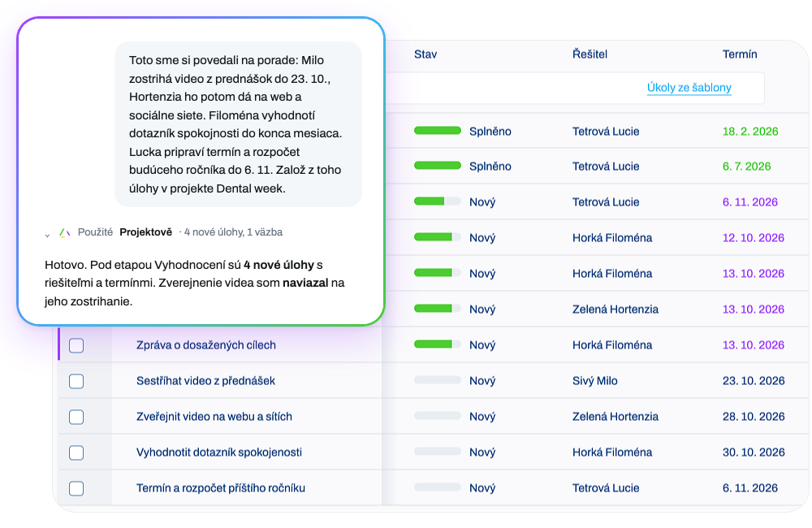Viewport: 812px width, 528px height.
Task: Click the chat message about Dental week
Action: coord(238,124)
